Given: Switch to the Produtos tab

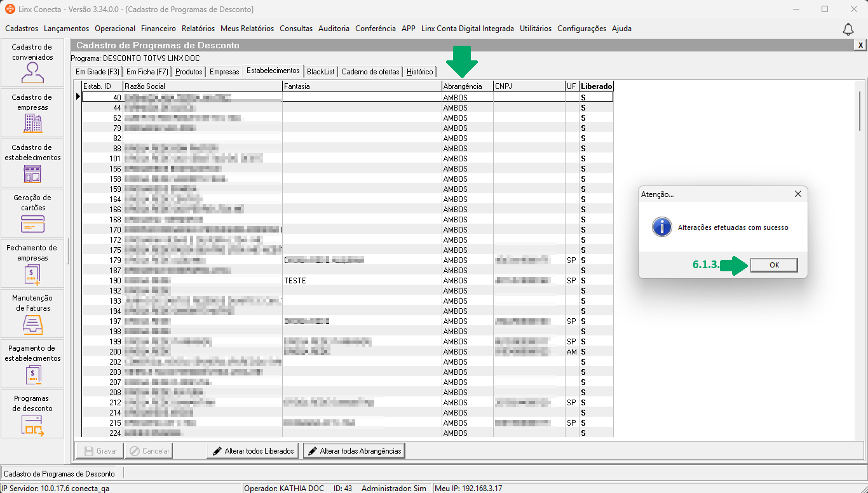Looking at the screenshot, I should tap(189, 72).
